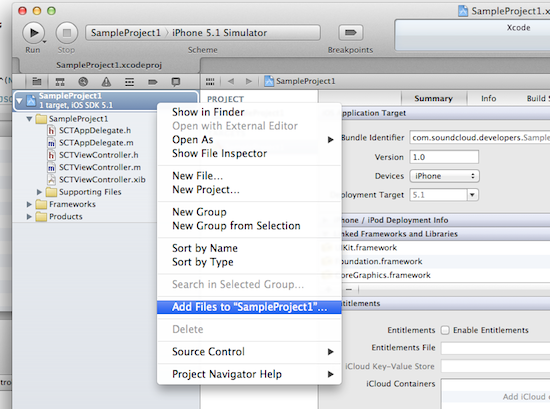Open the SampleProject1 scheme selector

coord(126,33)
